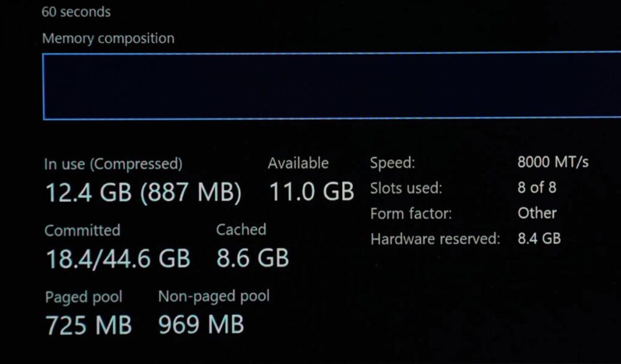Click the 969 MB non-paged pool value

(201, 326)
